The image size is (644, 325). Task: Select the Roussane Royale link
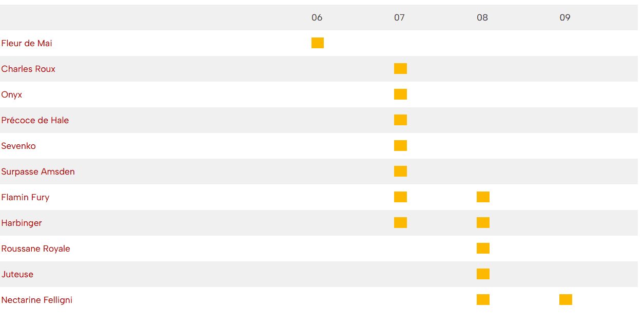tap(35, 248)
